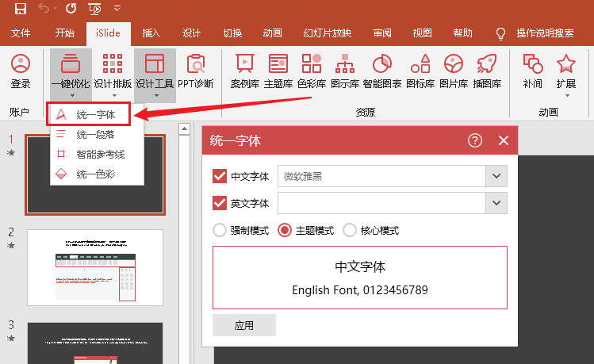The image size is (594, 364).
Task: Redo using the repeat arrow icon
Action: [x=71, y=8]
